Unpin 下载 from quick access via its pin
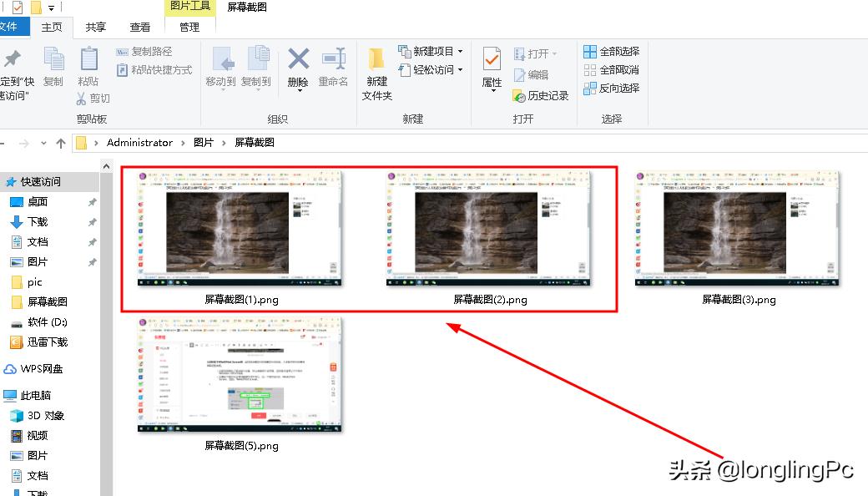The image size is (868, 496). click(x=92, y=221)
